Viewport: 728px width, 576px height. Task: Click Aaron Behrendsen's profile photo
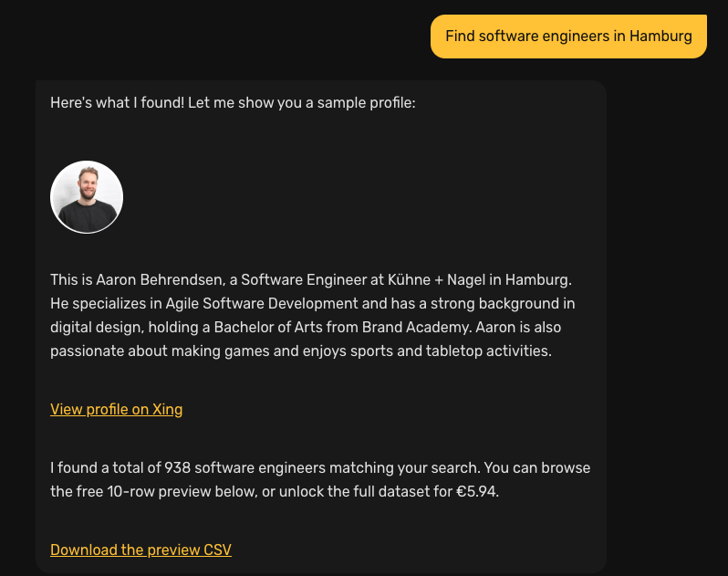(x=87, y=197)
